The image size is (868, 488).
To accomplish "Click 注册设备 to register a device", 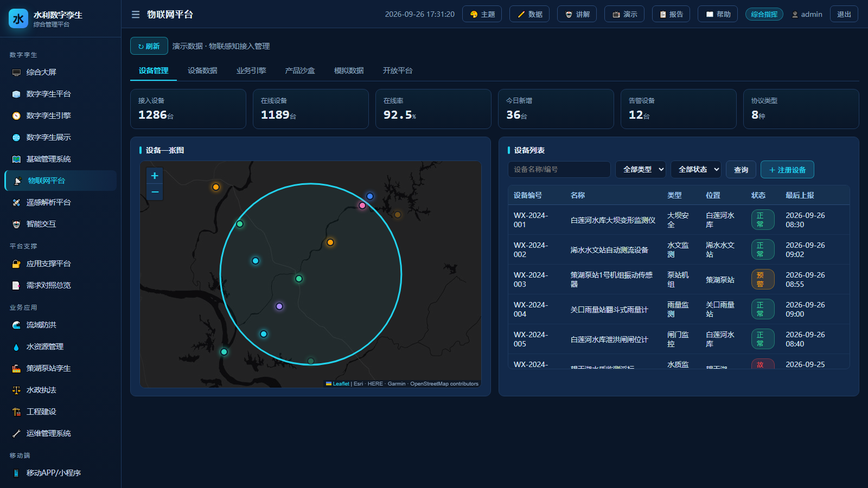I will [787, 170].
